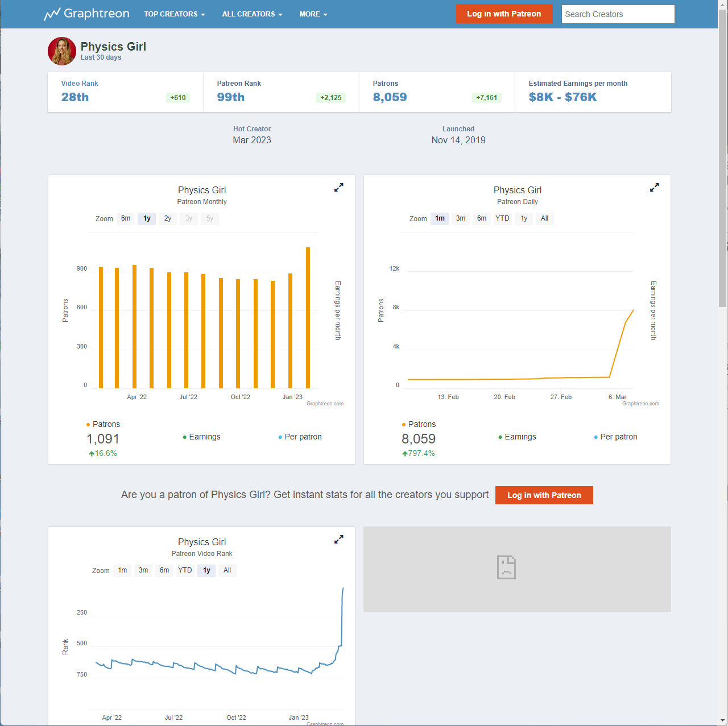Toggle Earnings series in Monthly chart legend
Viewport: 728px width, 726px height.
(x=201, y=437)
